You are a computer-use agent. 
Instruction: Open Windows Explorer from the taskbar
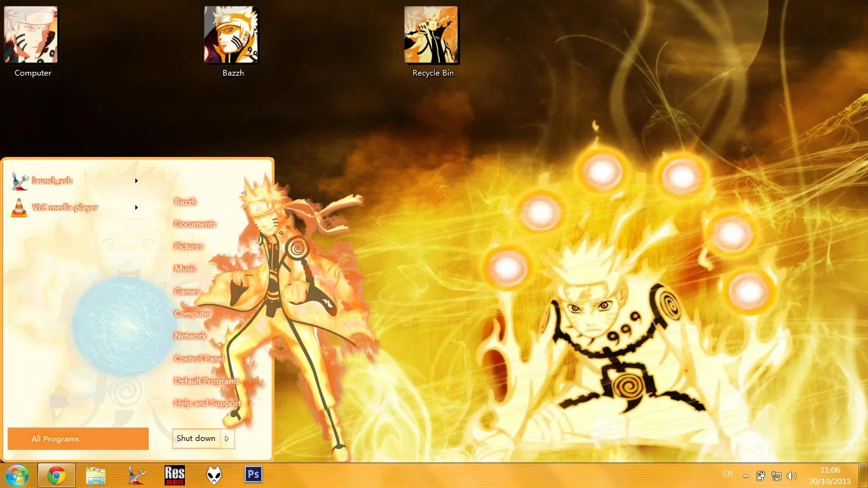96,475
